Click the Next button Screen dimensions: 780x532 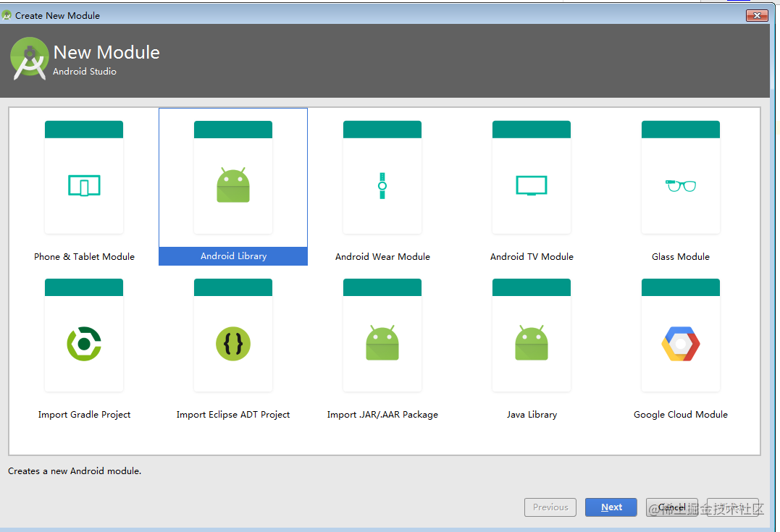611,507
